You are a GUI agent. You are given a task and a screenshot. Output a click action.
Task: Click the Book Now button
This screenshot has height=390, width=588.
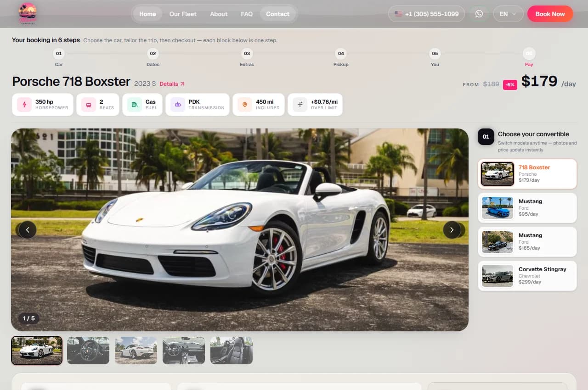(x=550, y=14)
